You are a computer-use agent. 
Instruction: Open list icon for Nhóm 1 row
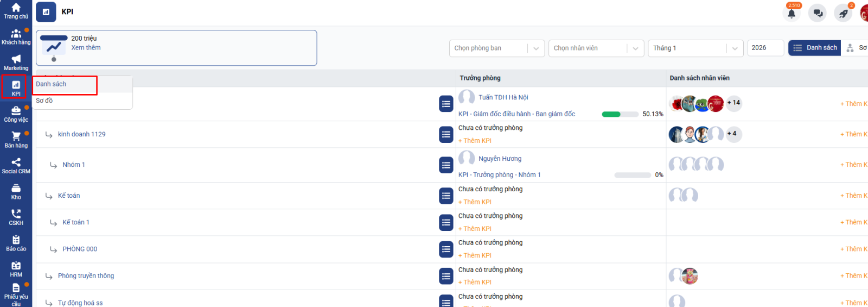446,165
